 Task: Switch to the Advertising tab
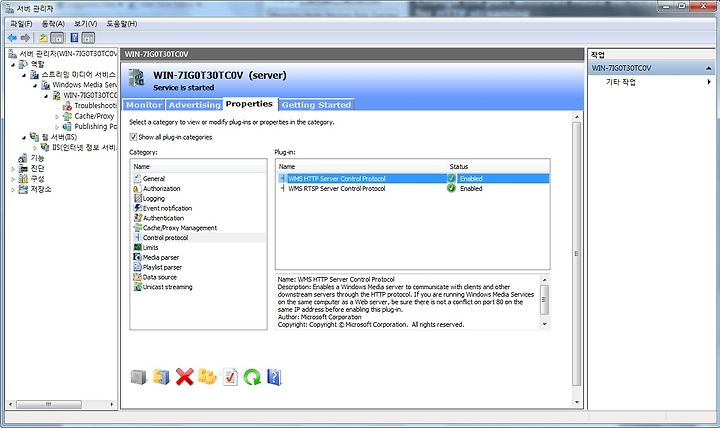tap(195, 105)
